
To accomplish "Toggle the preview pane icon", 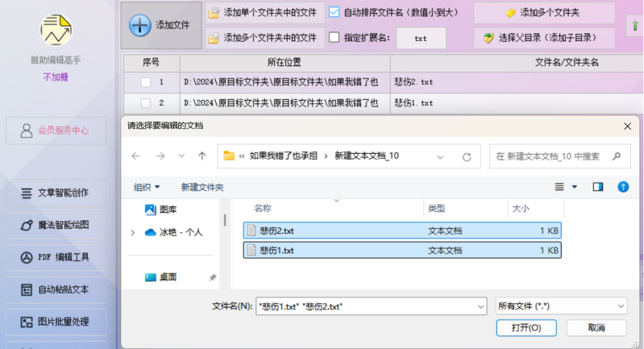I will pyautogui.click(x=597, y=187).
